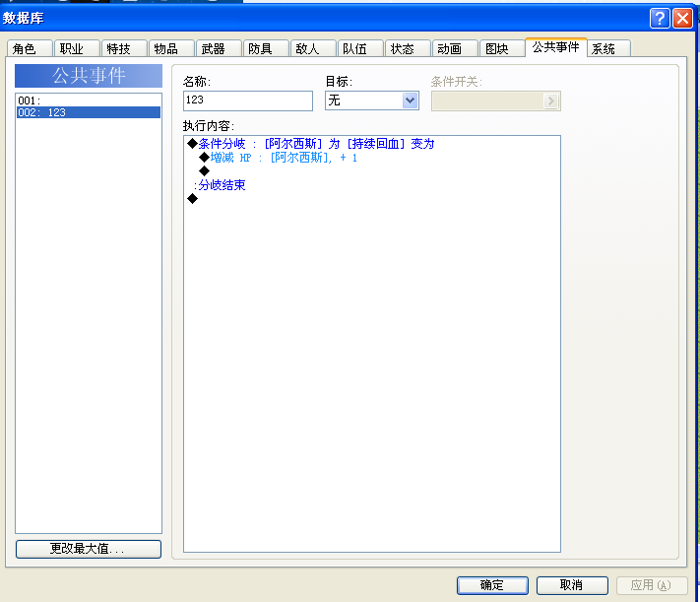Select common event 001 in list
The image size is (700, 602).
[x=89, y=100]
